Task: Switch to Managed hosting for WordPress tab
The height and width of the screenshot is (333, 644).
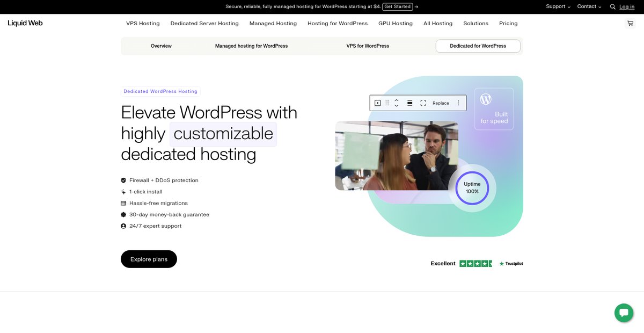Action: click(x=252, y=46)
